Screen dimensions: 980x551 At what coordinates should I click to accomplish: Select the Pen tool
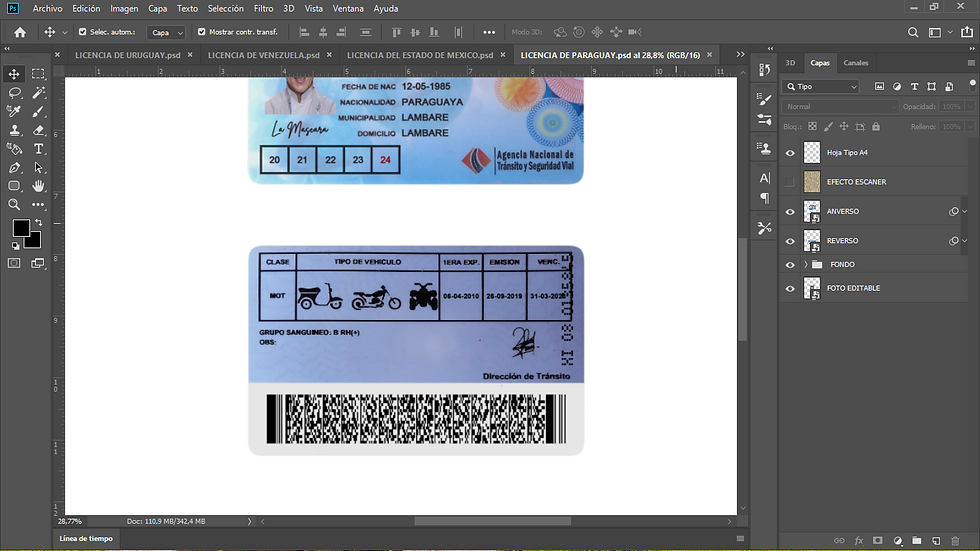point(14,168)
